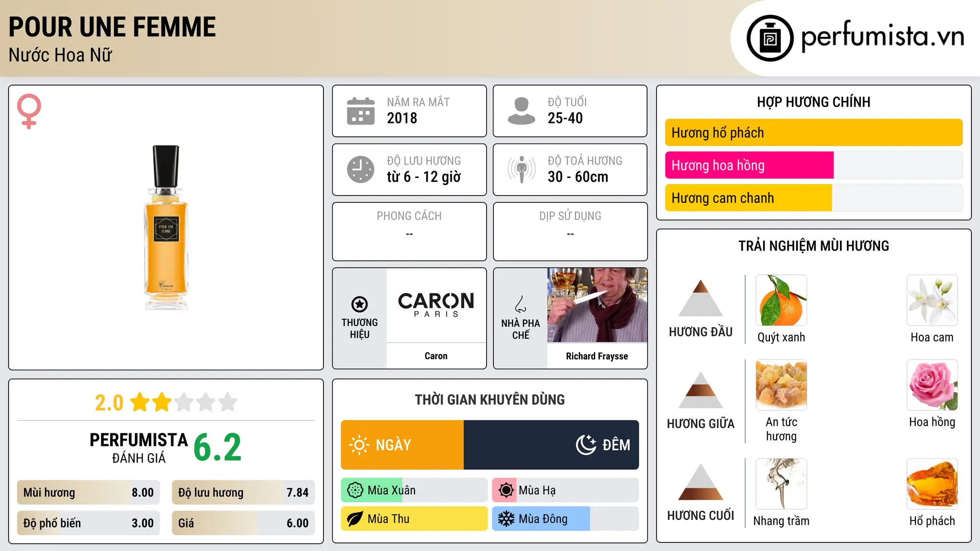Click the nose icon above Nhà pha chế
The image size is (980, 551).
coord(521,304)
